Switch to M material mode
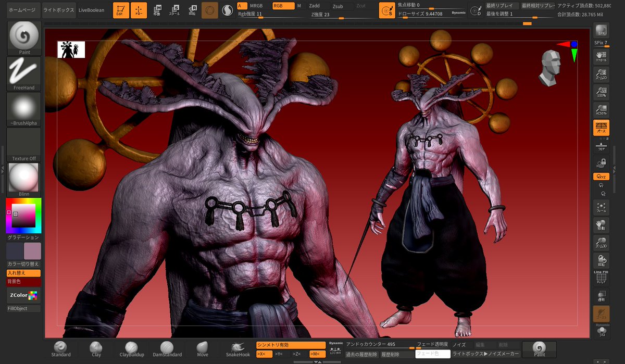This screenshot has height=364, width=625. coord(299,6)
